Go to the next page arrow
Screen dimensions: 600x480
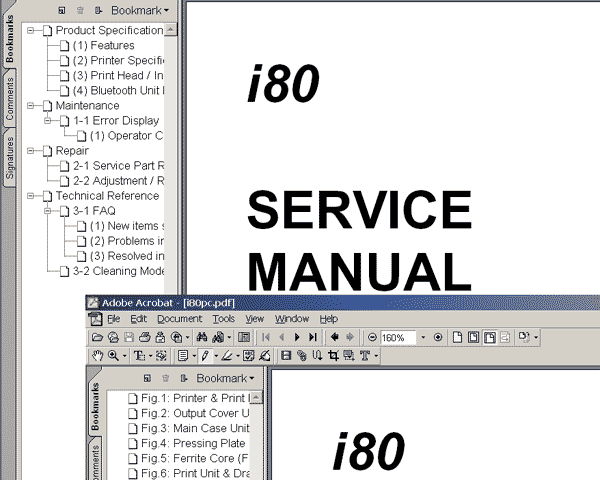[x=297, y=337]
